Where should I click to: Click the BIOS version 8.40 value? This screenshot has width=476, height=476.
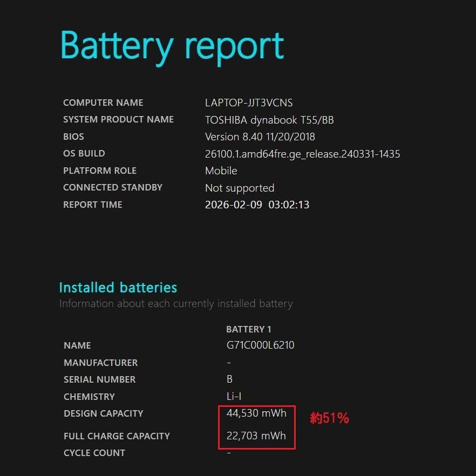click(260, 137)
